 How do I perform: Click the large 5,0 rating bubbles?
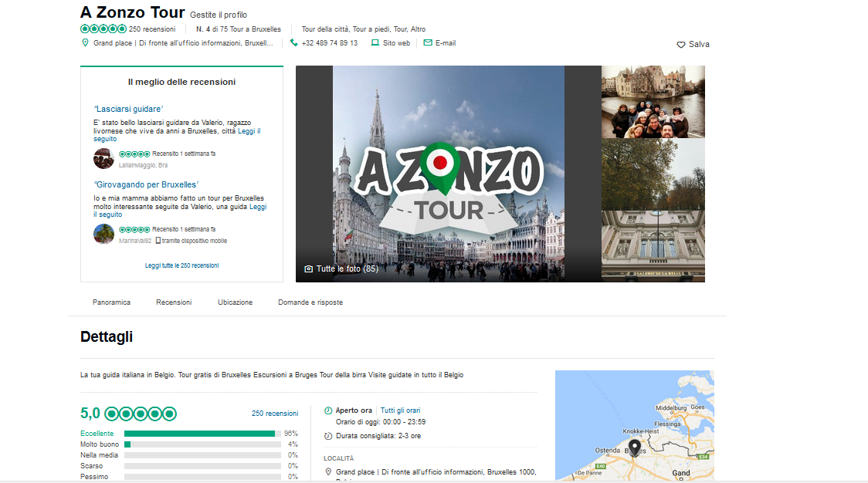click(x=141, y=414)
